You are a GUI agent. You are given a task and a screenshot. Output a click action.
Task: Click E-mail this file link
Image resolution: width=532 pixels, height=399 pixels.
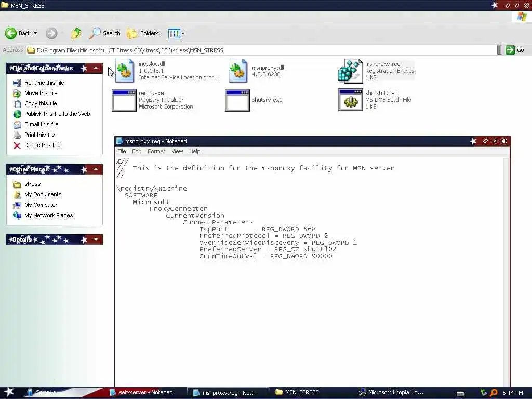point(41,124)
